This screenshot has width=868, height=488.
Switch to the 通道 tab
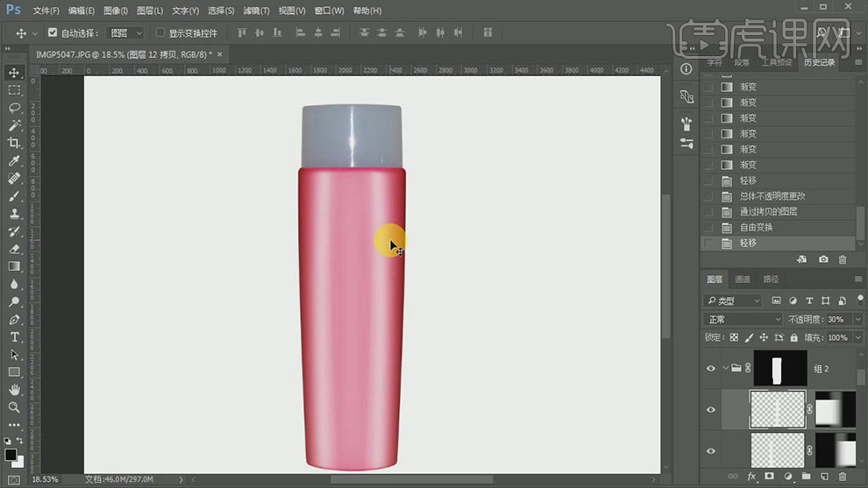[743, 279]
